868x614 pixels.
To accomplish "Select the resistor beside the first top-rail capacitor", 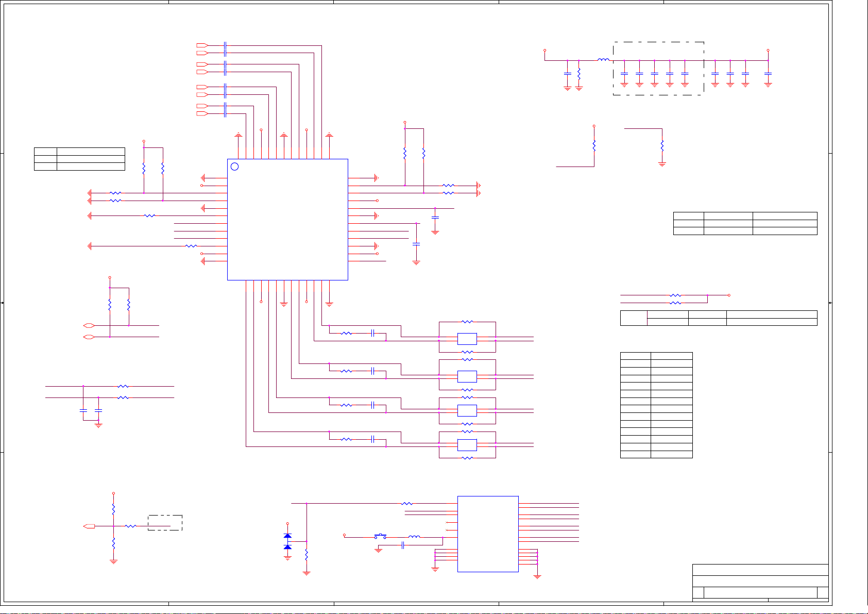I will point(579,74).
